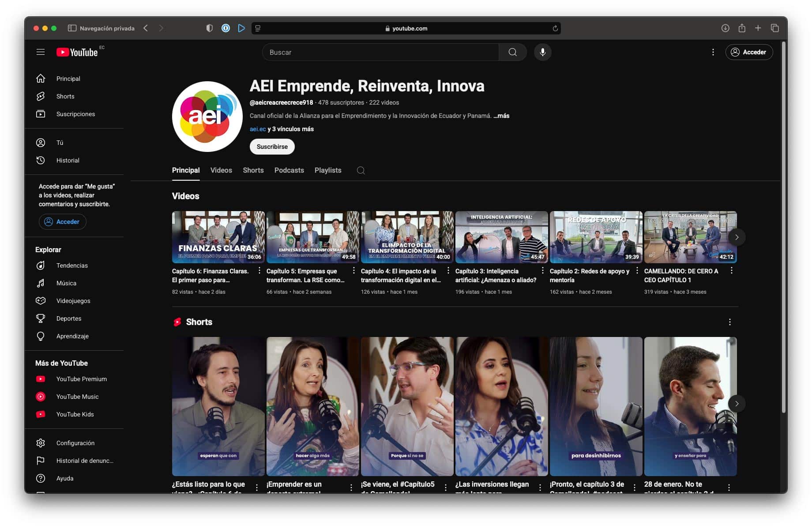The height and width of the screenshot is (526, 812).
Task: Search within channel using magnifier icon
Action: click(x=361, y=170)
